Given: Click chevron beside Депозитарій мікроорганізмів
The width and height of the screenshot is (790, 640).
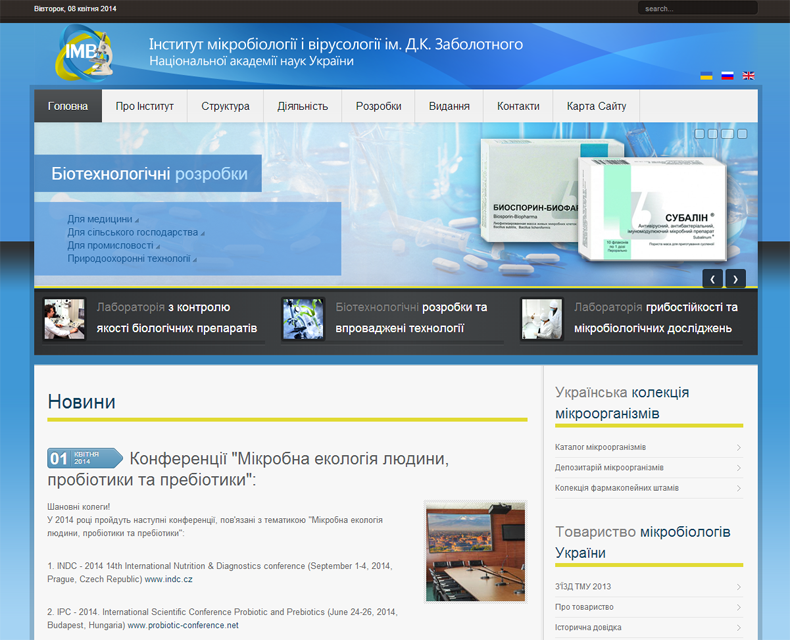Looking at the screenshot, I should pos(739,468).
